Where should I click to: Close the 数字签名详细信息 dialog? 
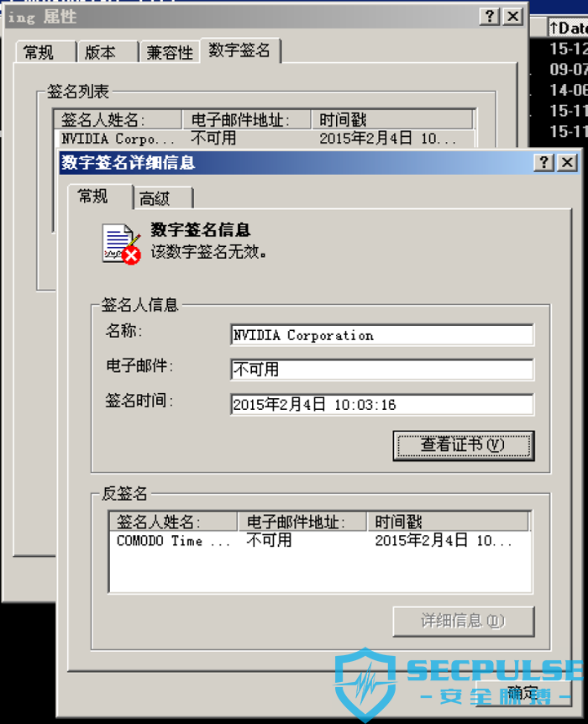point(567,163)
